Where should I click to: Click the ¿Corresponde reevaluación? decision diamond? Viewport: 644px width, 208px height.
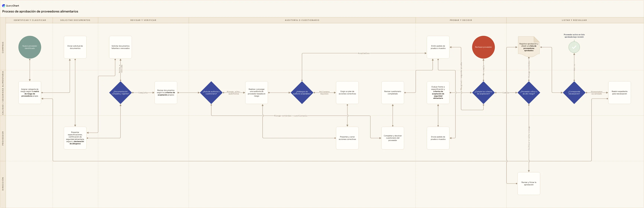(574, 93)
